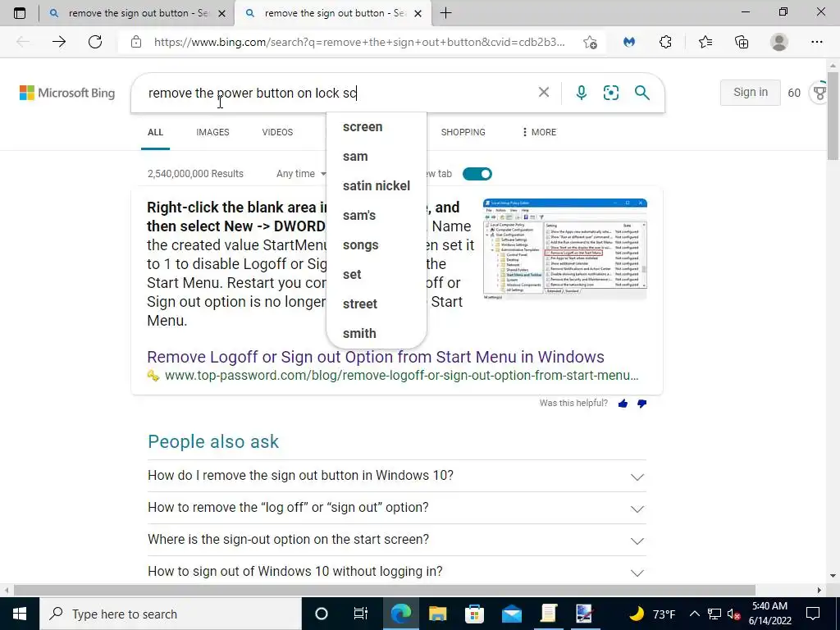The width and height of the screenshot is (840, 630).
Task: Choose the smith suggestion
Action: click(376, 333)
